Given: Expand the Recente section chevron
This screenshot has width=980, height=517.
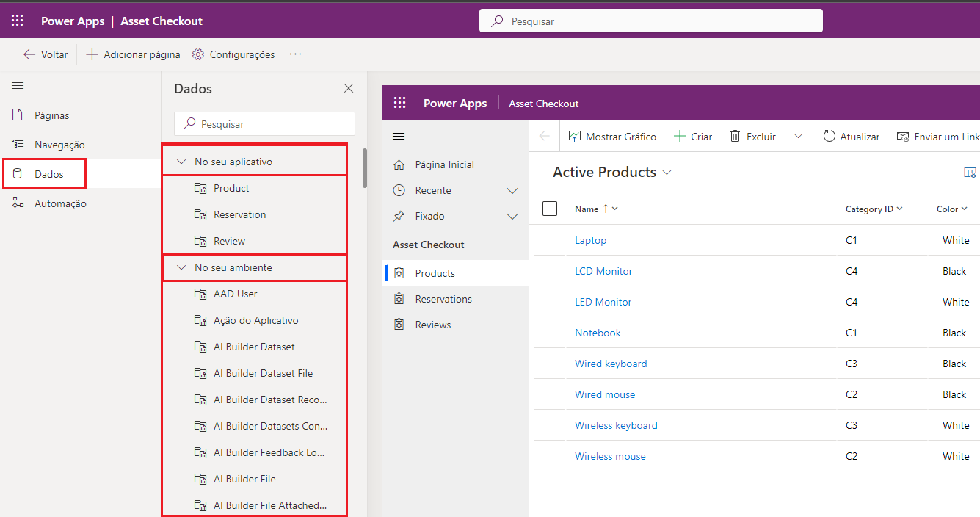Looking at the screenshot, I should tap(512, 191).
